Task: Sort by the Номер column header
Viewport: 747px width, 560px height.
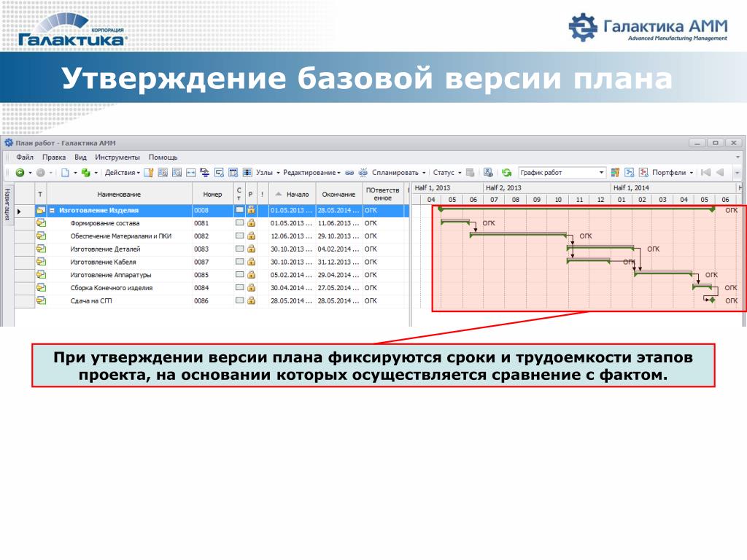Action: [x=212, y=194]
